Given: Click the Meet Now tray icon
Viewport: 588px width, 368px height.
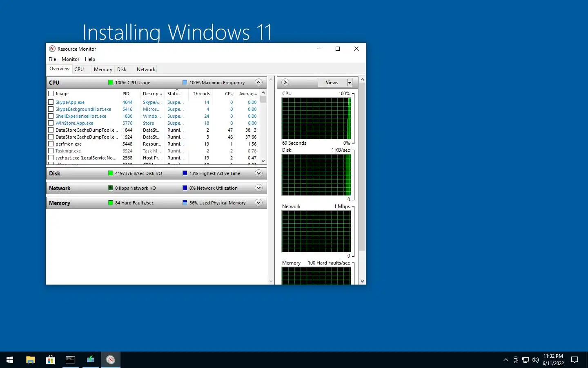Looking at the screenshot, I should point(516,360).
